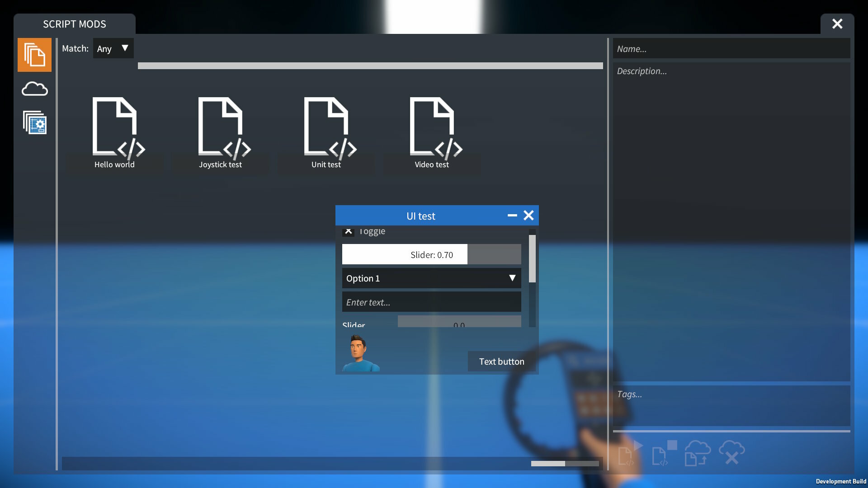This screenshot has height=488, width=868.
Task: Expand the Option 1 dropdown
Action: click(431, 278)
